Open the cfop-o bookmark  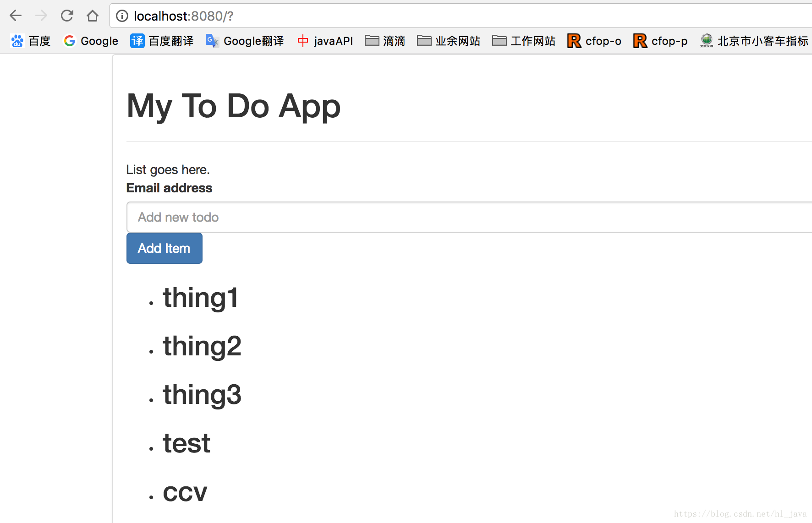click(x=594, y=41)
